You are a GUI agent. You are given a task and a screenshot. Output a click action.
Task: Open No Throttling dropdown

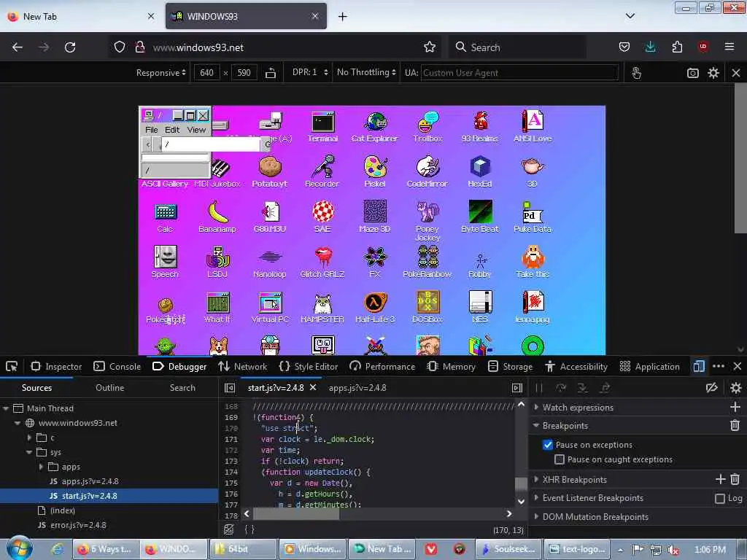coord(366,72)
